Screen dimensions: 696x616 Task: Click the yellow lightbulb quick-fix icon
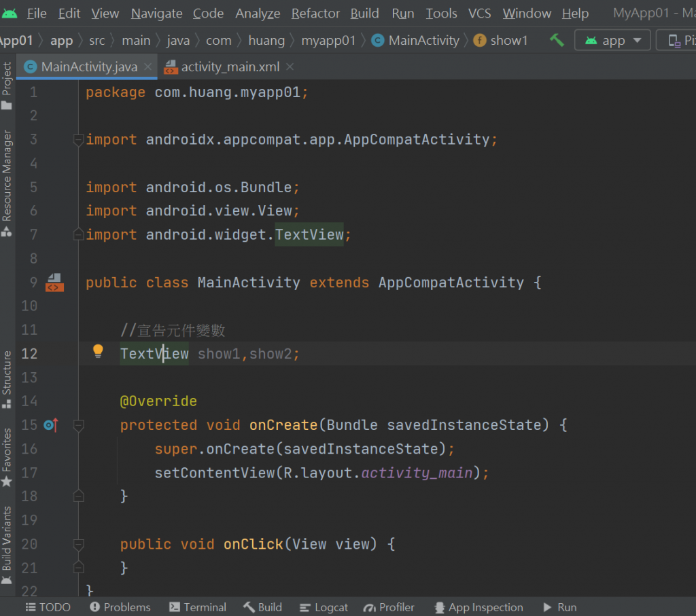98,351
